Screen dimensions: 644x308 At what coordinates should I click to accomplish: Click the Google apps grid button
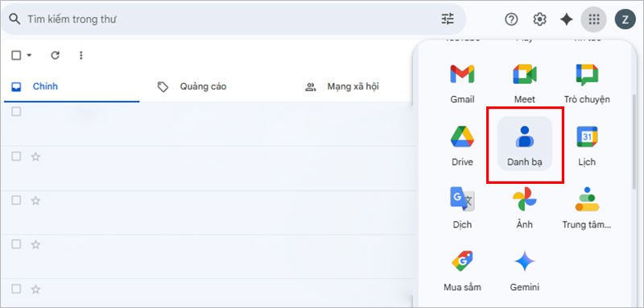[594, 19]
